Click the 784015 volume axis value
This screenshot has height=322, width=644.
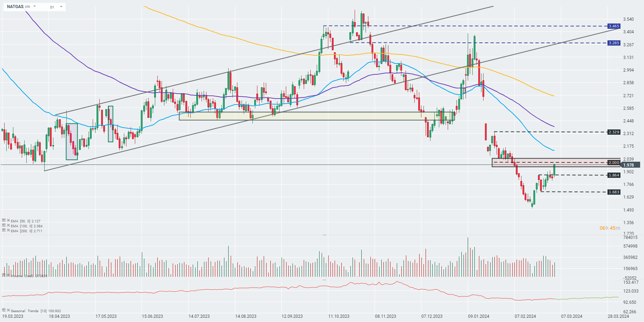point(630,237)
